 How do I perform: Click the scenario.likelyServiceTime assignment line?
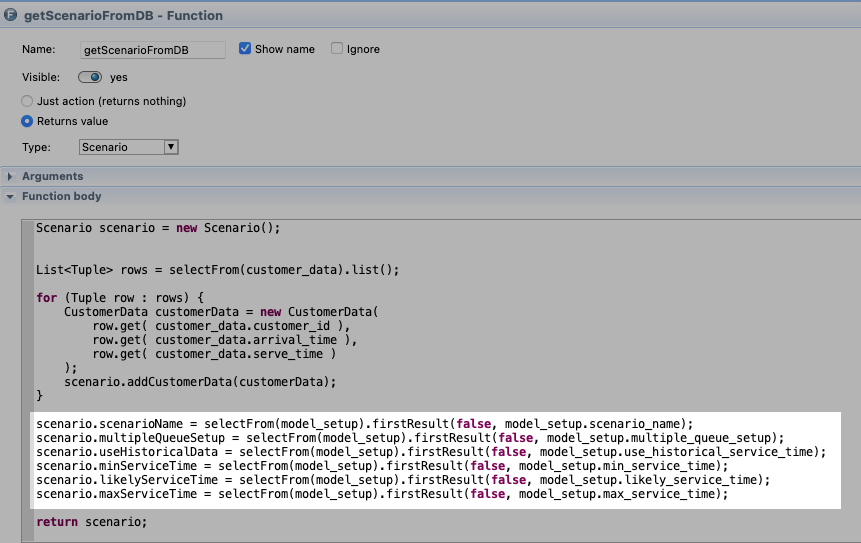(x=403, y=480)
